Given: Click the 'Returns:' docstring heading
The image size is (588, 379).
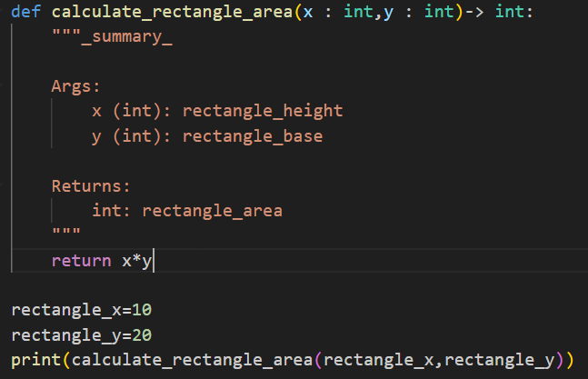Looking at the screenshot, I should (x=91, y=186).
